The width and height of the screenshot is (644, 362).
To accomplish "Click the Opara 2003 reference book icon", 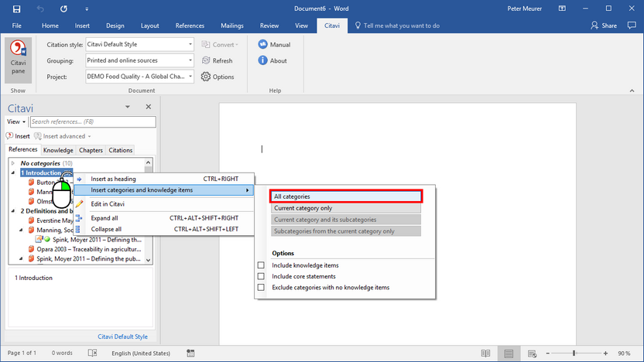I will click(x=31, y=249).
